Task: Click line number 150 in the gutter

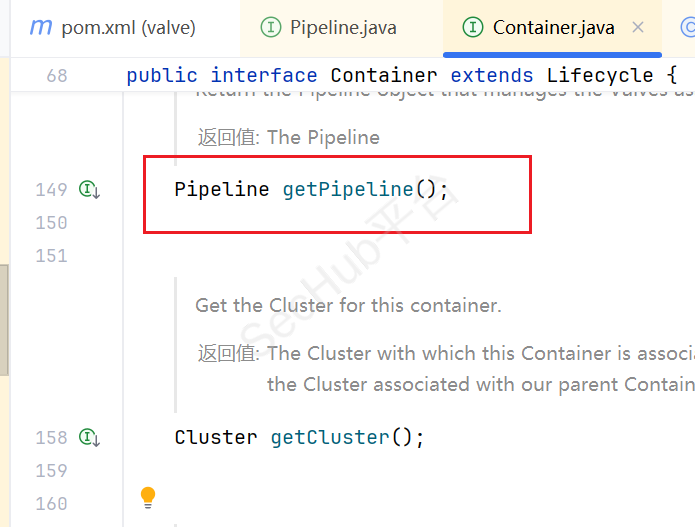Action: pos(51,222)
